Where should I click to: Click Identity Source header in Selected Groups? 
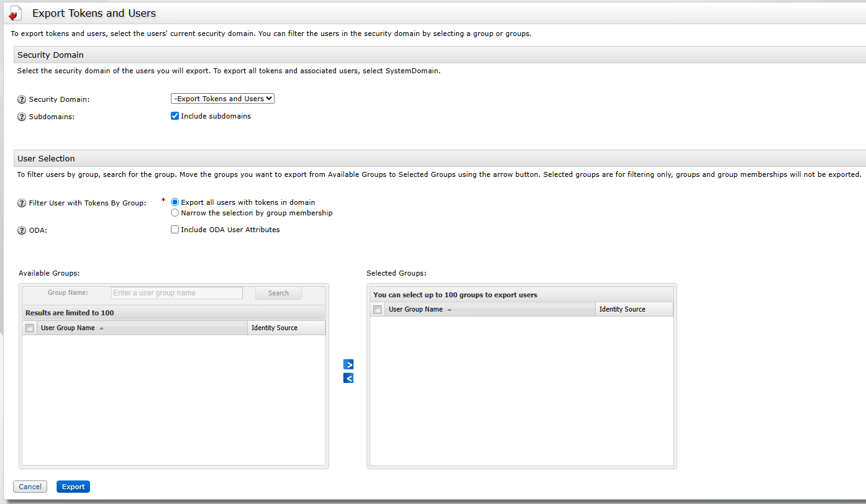coord(622,309)
